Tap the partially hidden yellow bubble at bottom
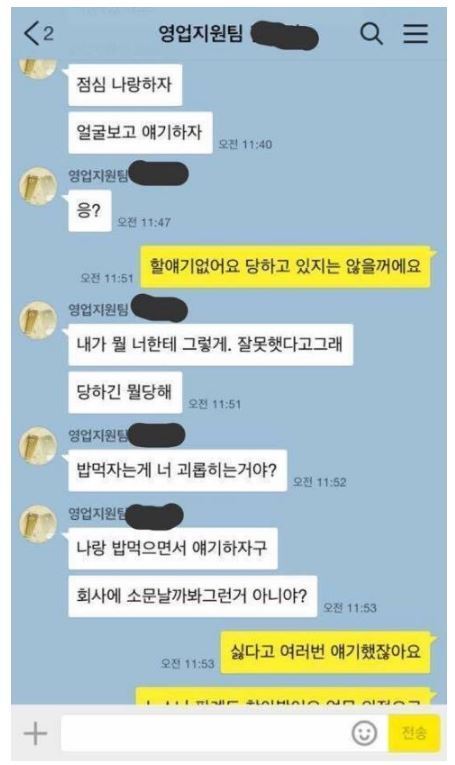 [x=283, y=696]
